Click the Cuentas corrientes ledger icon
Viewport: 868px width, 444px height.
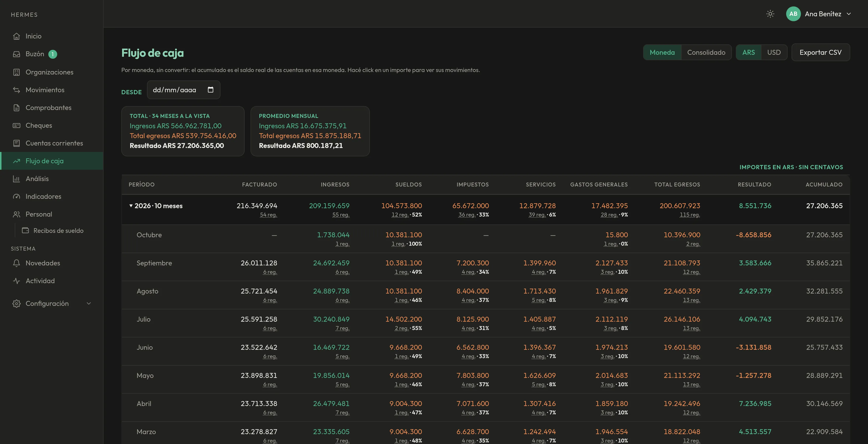point(17,143)
